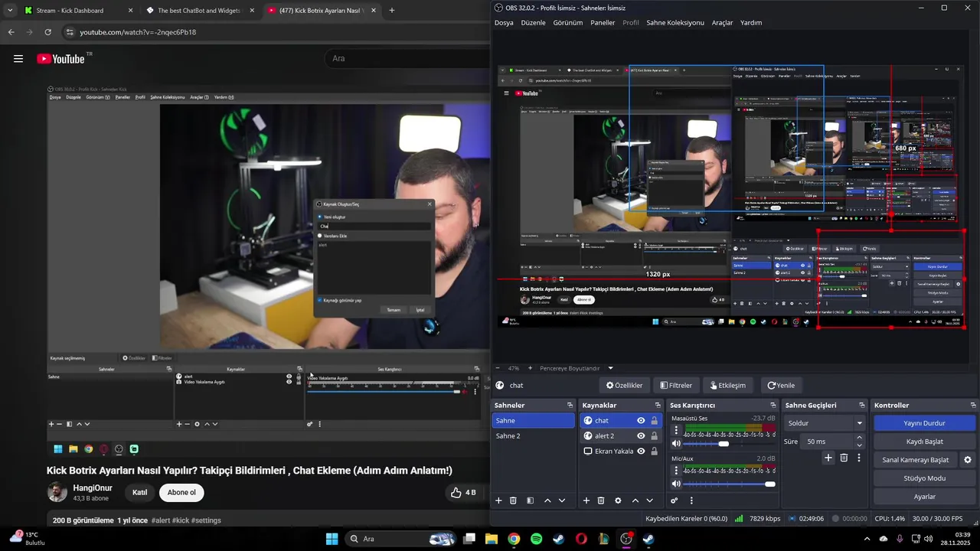Toggle visibility of alert 2 source
This screenshot has height=551, width=980.
click(x=641, y=435)
